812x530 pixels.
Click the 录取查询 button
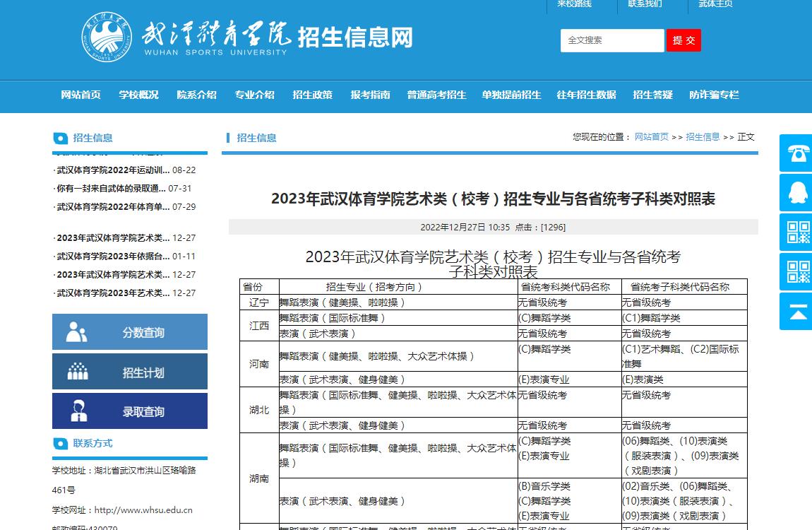click(130, 411)
